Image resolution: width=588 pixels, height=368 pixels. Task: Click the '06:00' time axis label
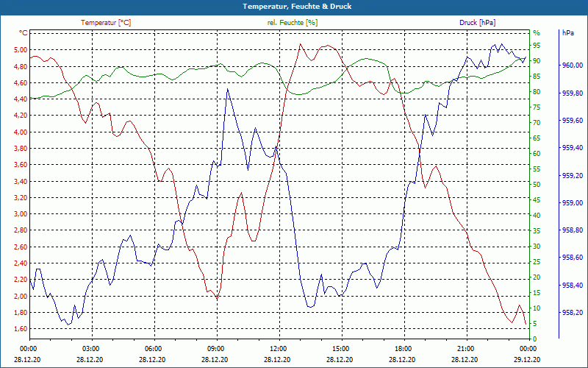point(154,348)
